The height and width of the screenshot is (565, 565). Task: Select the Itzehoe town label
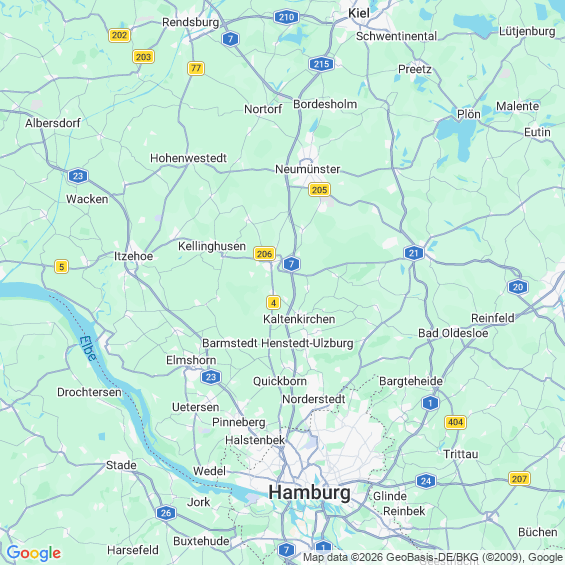(134, 256)
